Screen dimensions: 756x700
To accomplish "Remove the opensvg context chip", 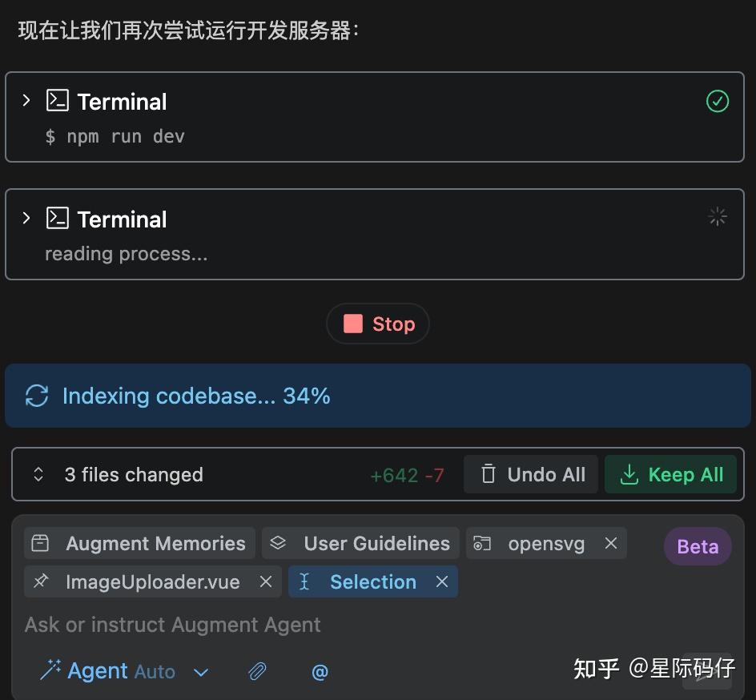I will coord(611,543).
